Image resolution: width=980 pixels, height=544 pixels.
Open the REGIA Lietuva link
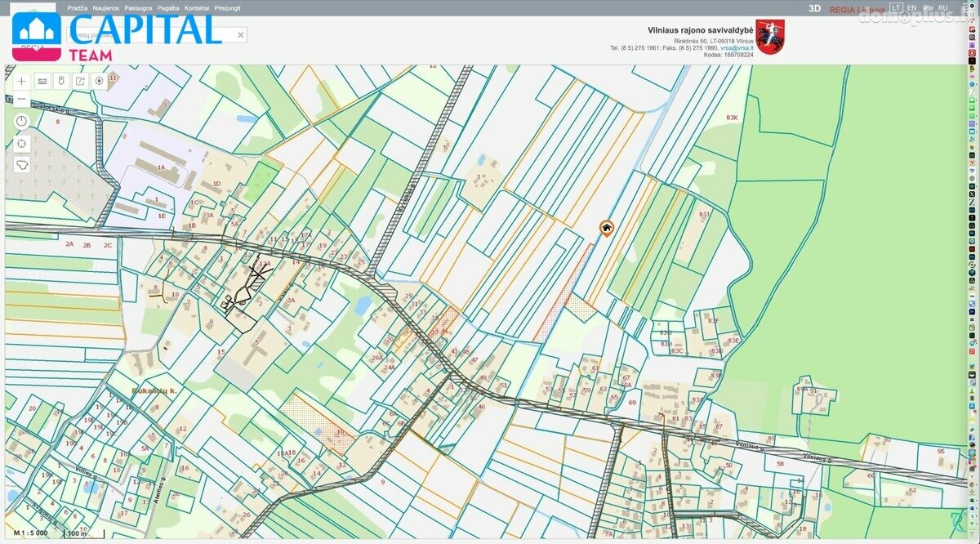857,10
